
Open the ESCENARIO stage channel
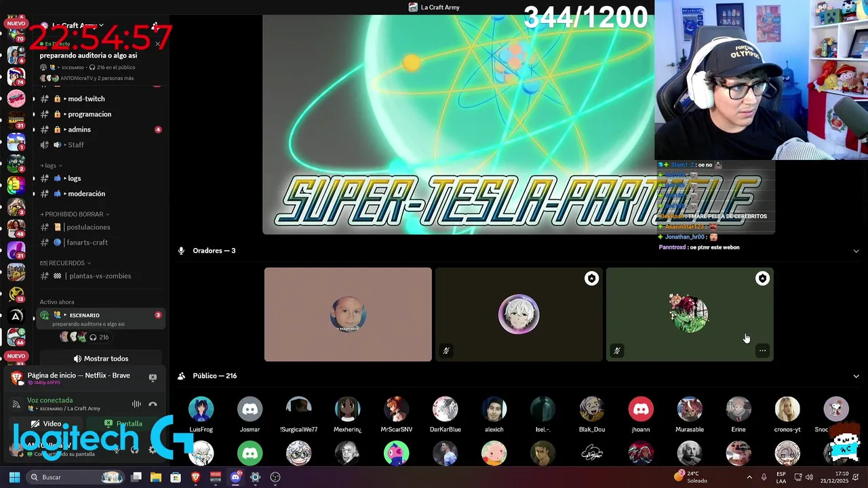(100, 319)
